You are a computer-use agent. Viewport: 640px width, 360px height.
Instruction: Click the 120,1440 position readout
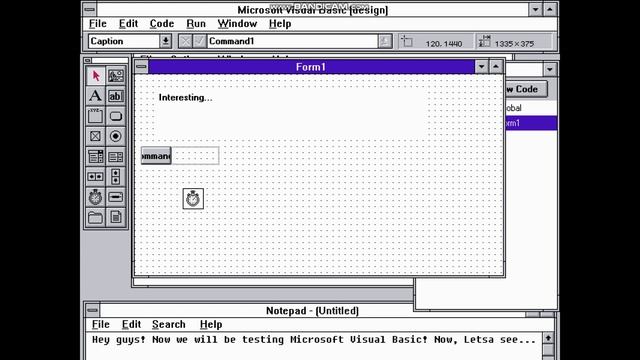pyautogui.click(x=444, y=44)
